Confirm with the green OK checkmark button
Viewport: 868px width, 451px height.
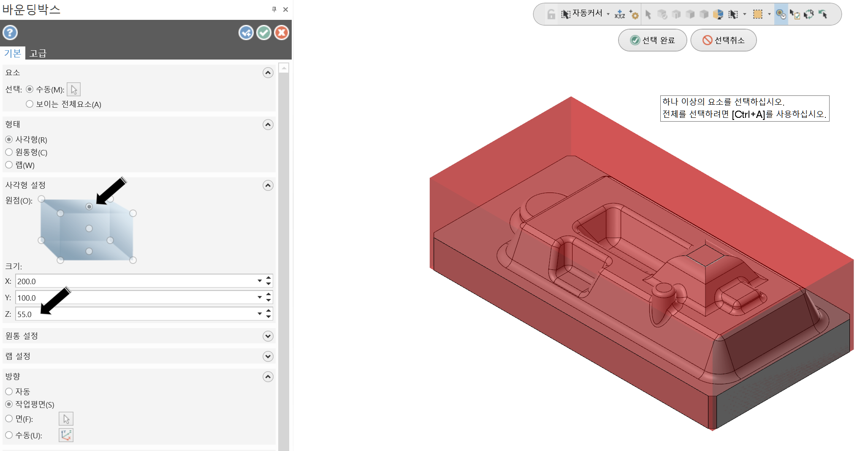point(264,33)
